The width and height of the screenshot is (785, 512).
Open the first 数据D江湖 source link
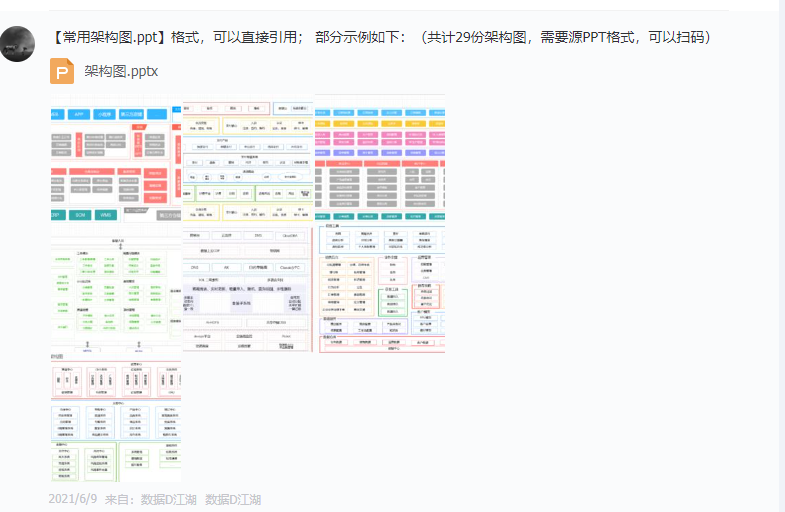pos(168,499)
